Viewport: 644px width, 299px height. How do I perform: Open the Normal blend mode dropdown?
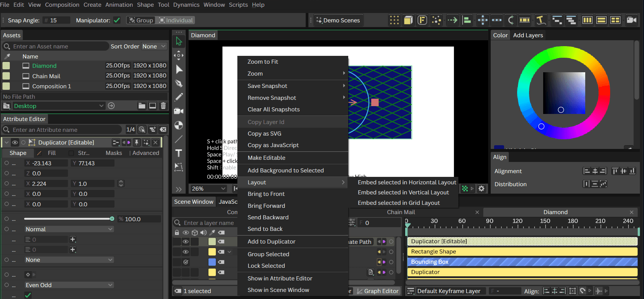pos(69,229)
